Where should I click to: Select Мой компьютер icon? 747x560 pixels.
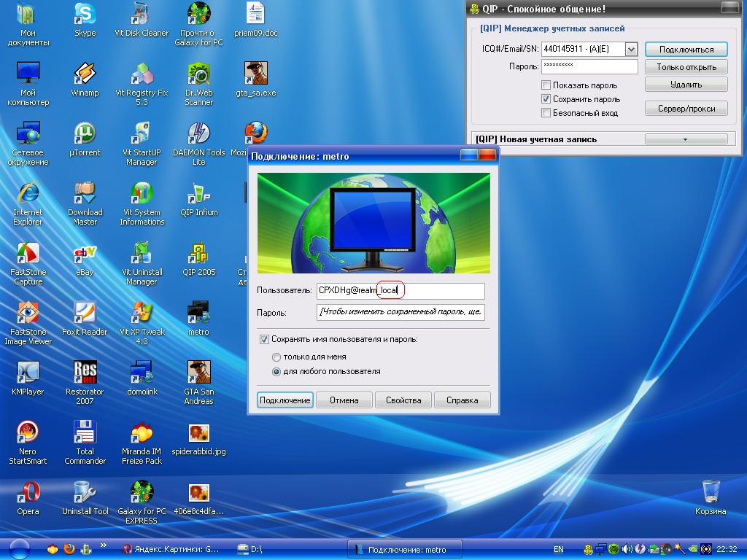point(28,84)
